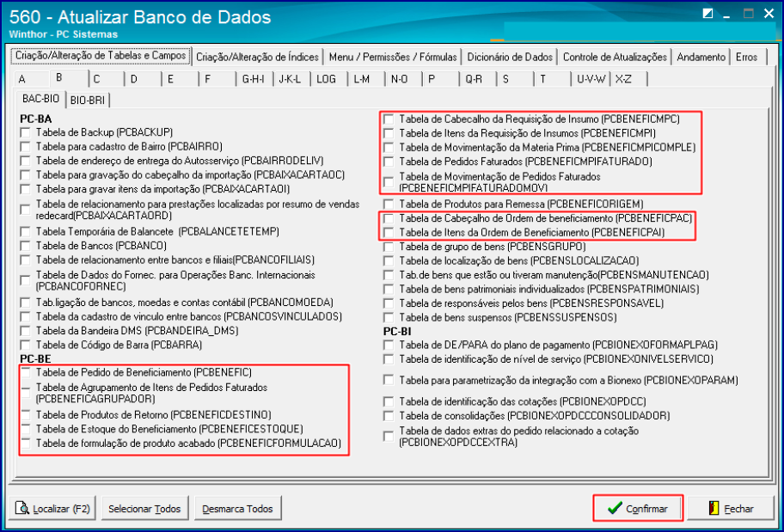This screenshot has height=532, width=784.
Task: Check Tabela para cadastro de Bairro (PCBAIRRO)
Action: (x=25, y=146)
